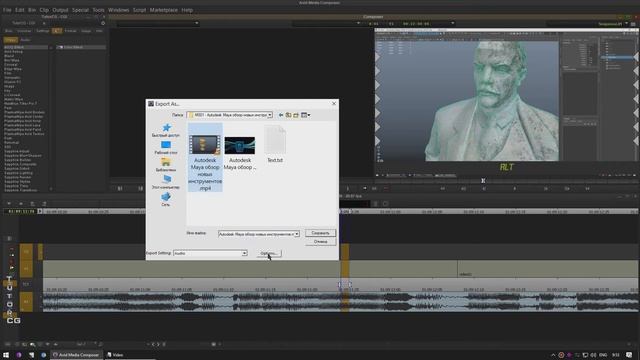Select Network (Сеть) in places bar
The height and width of the screenshot is (360, 640).
point(166,200)
